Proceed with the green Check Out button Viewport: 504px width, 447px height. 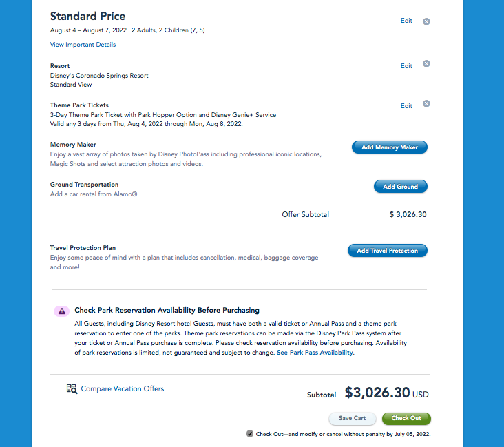pyautogui.click(x=406, y=418)
